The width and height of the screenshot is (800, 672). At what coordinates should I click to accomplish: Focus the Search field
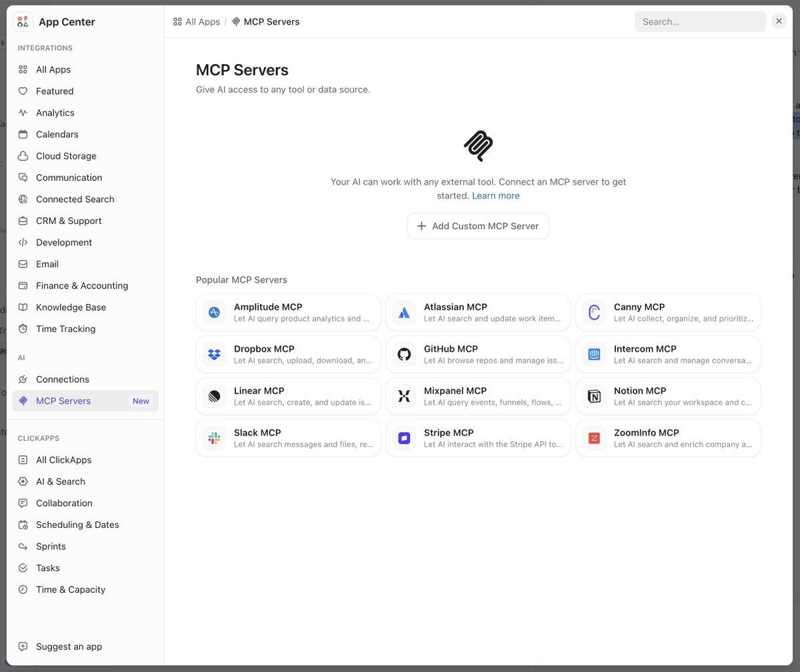tap(700, 21)
